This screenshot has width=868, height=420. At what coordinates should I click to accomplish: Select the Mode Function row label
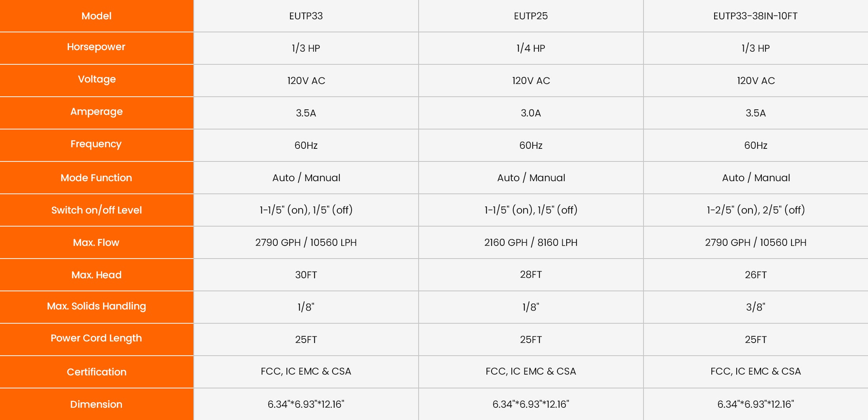coord(96,178)
